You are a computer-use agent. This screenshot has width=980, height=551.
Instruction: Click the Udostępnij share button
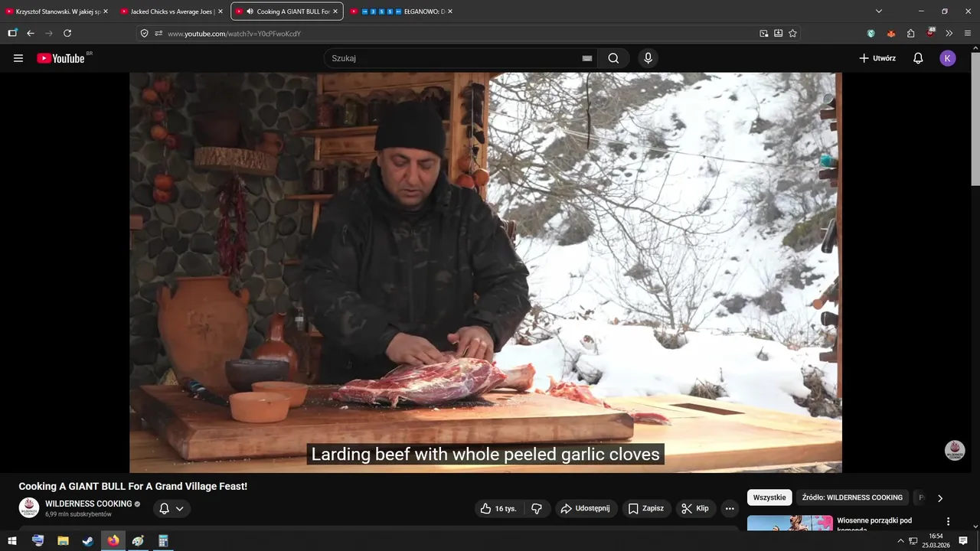click(585, 508)
